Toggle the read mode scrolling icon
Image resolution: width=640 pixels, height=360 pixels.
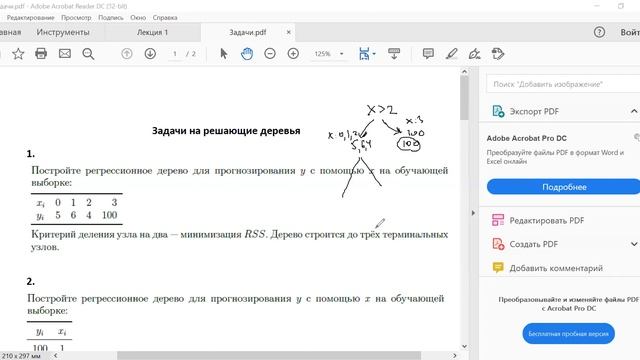[394, 53]
